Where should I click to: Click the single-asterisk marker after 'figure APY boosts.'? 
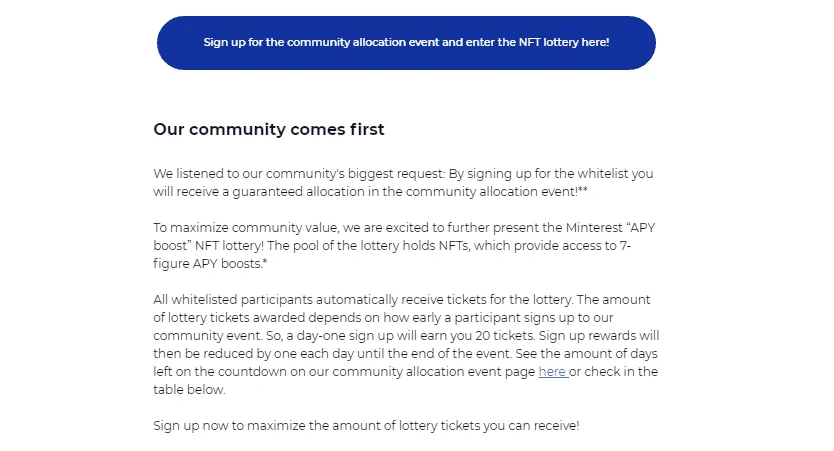(265, 262)
